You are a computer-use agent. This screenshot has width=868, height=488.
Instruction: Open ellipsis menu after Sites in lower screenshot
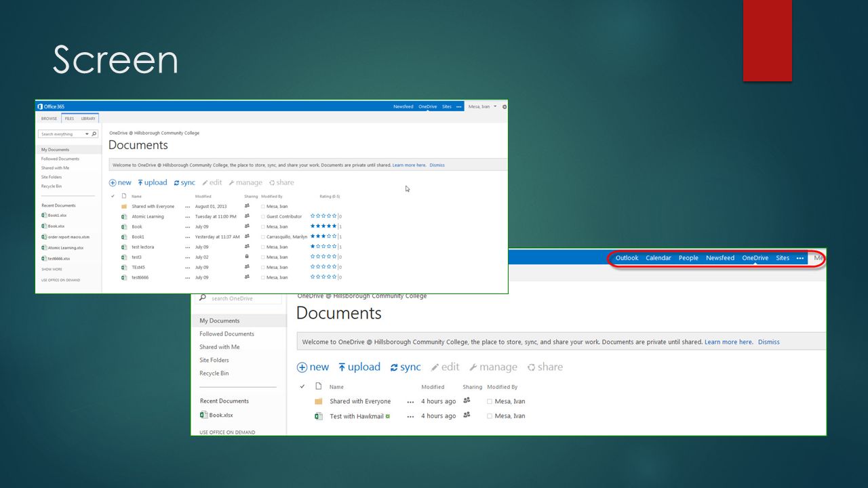pyautogui.click(x=800, y=258)
